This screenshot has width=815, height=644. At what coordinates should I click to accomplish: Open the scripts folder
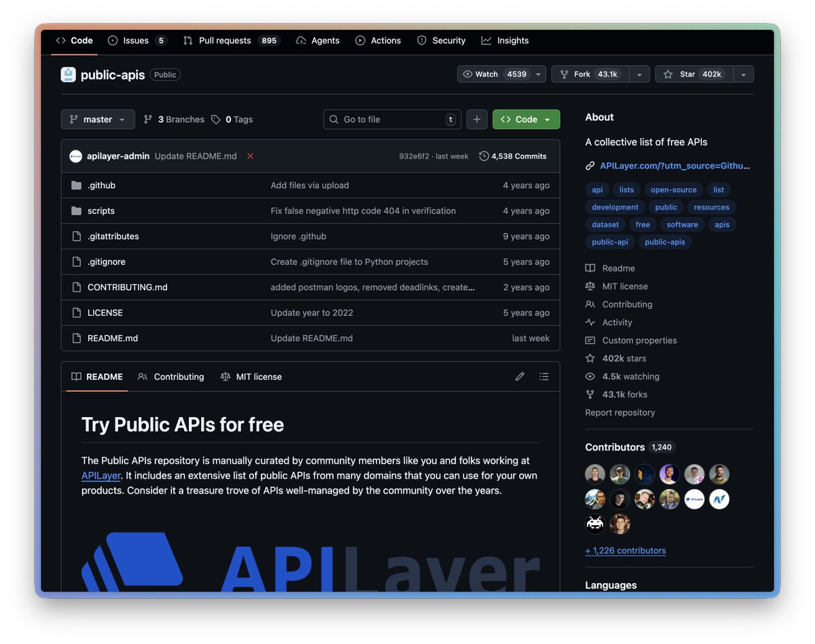[101, 211]
